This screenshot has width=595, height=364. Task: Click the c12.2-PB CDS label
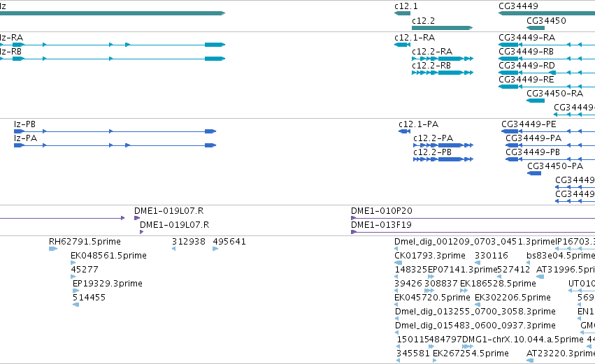tap(433, 152)
